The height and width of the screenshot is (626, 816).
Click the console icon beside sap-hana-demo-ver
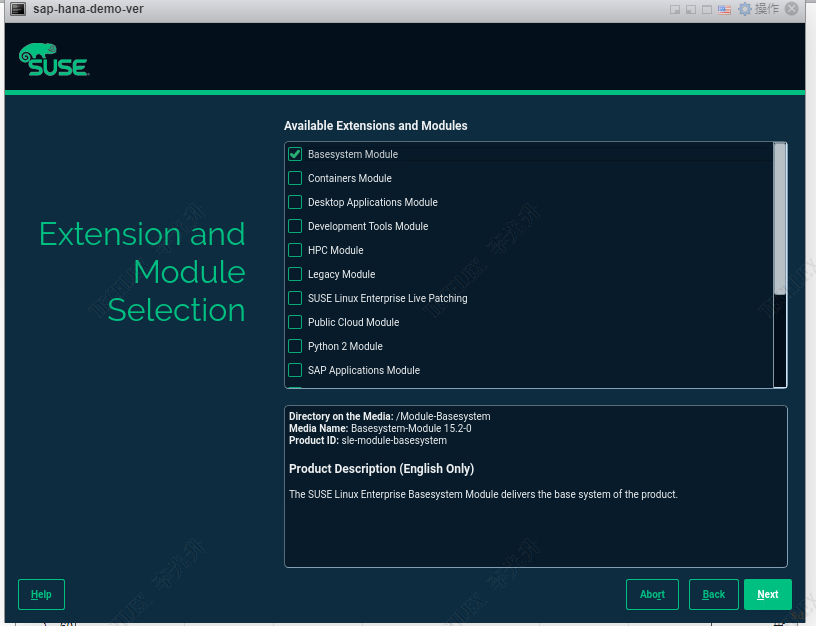[18, 9]
